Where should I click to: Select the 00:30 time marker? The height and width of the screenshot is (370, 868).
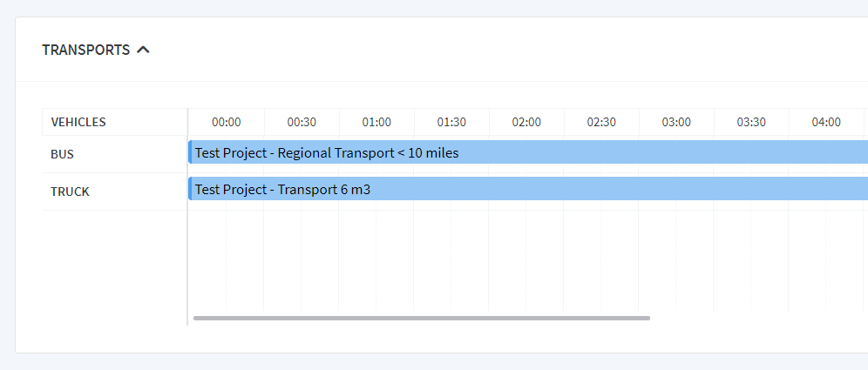302,122
